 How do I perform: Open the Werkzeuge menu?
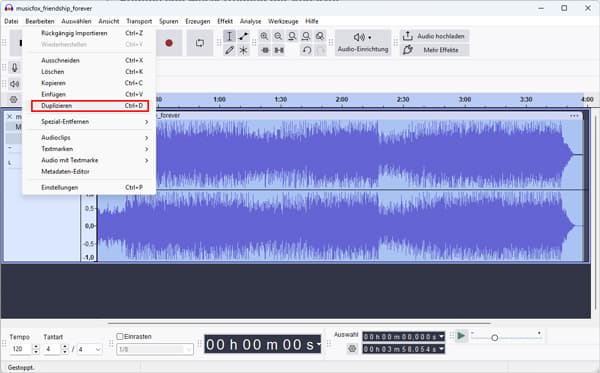pos(283,21)
